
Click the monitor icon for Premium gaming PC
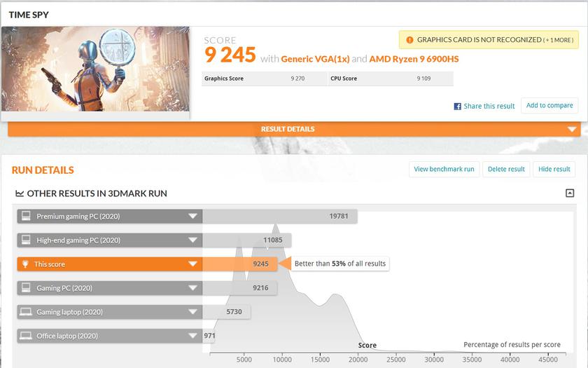tap(26, 217)
